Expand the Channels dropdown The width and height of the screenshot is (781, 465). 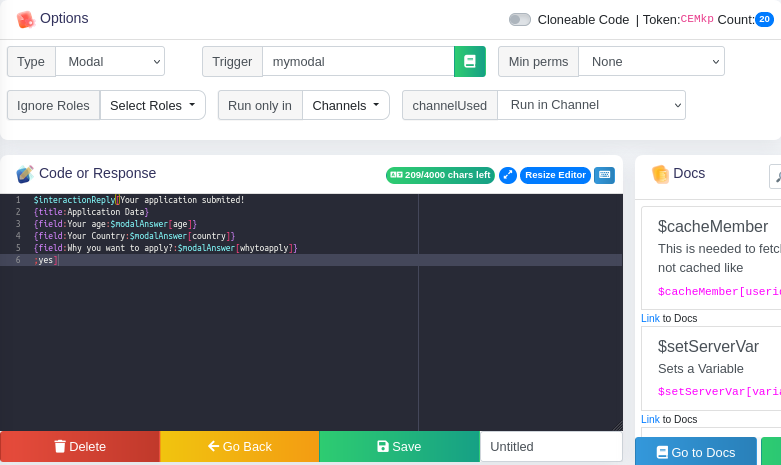[x=346, y=106]
